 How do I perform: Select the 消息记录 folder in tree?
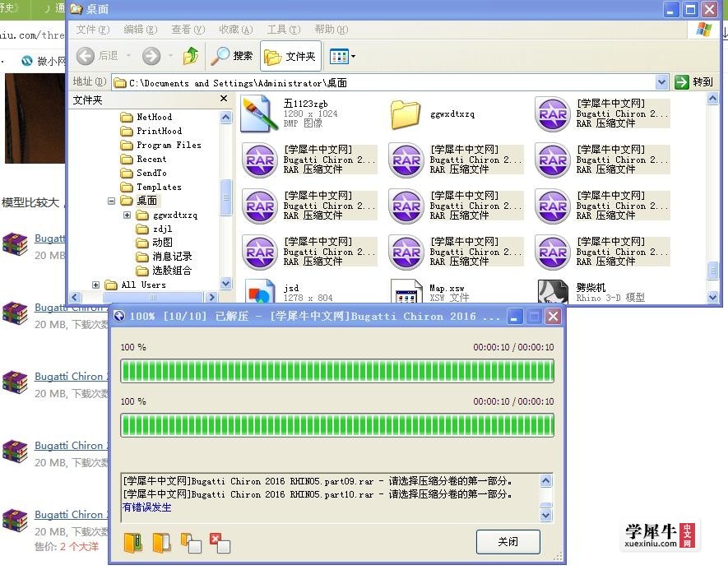click(x=164, y=257)
